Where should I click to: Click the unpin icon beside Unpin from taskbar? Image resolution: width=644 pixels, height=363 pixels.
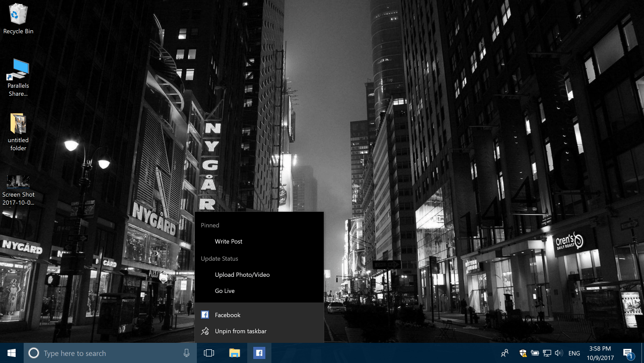click(x=205, y=331)
